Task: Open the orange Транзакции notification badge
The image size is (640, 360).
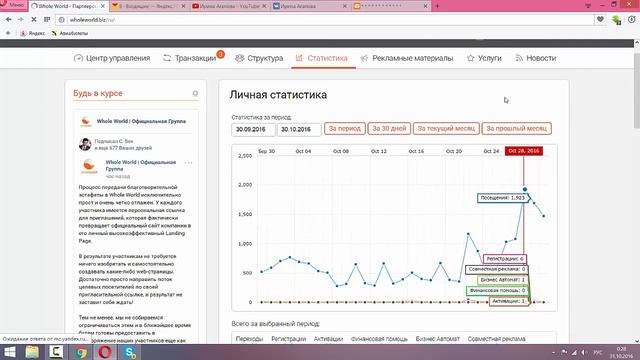Action: 220,54
